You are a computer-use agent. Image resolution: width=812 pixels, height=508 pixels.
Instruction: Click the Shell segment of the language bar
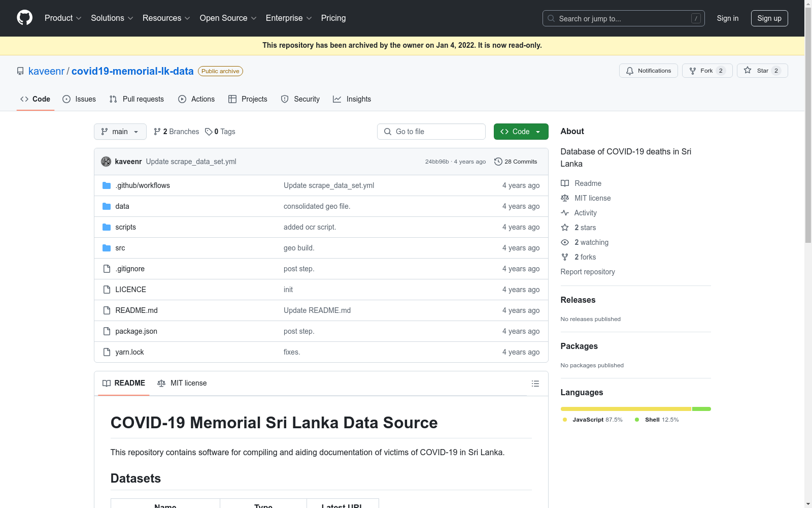pyautogui.click(x=702, y=409)
